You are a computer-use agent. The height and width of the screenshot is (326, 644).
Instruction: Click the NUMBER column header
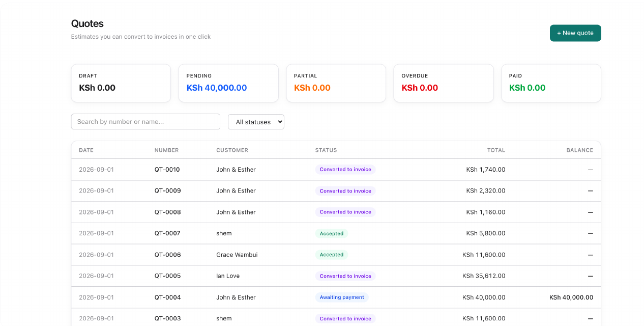(167, 150)
